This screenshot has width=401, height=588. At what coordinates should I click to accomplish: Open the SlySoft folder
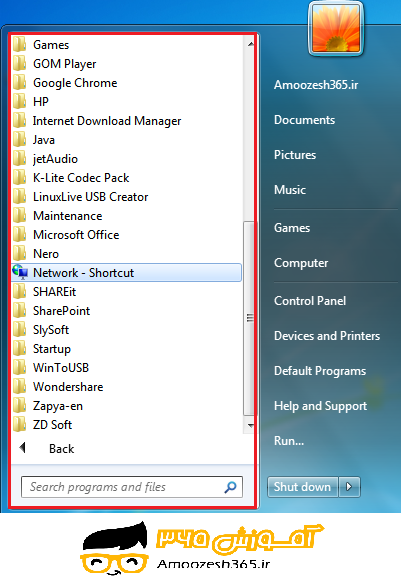point(126,330)
